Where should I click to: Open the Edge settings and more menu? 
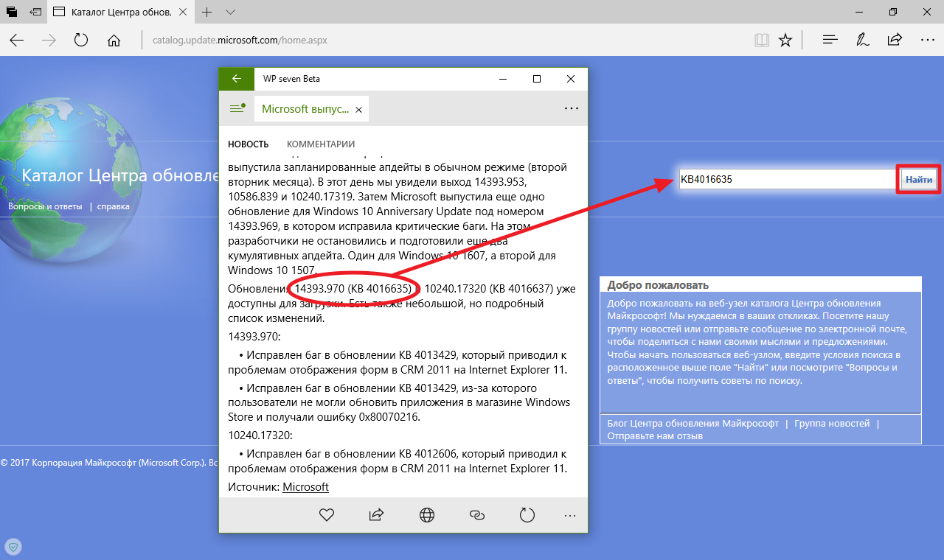pyautogui.click(x=927, y=40)
